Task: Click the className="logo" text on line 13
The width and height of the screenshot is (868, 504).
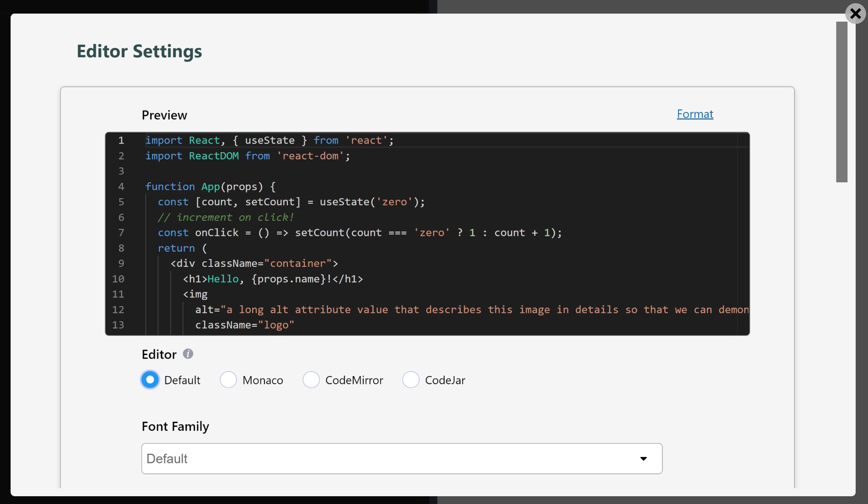Action: point(244,325)
